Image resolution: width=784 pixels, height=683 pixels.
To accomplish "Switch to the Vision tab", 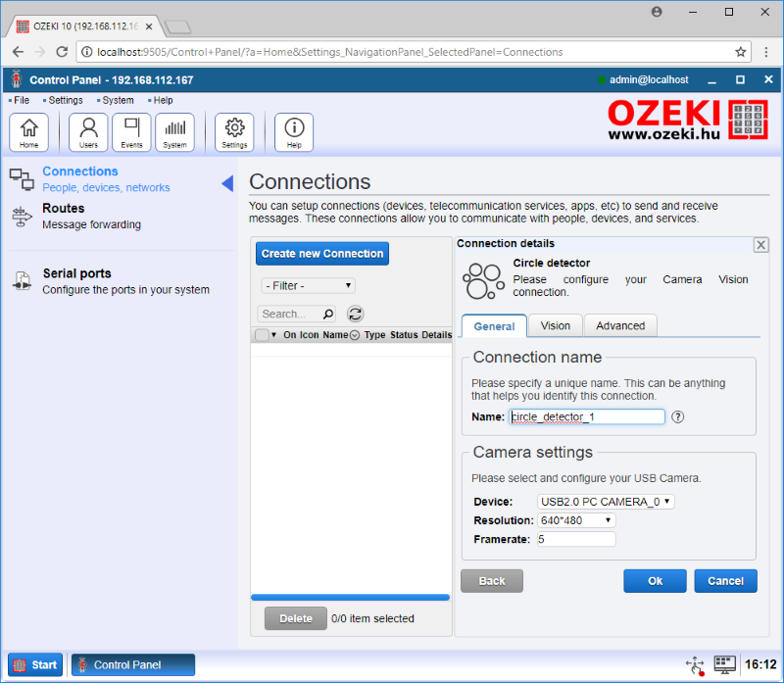I will 555,325.
